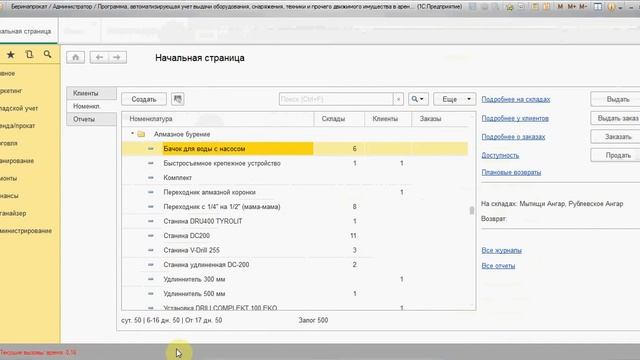Click the Заказать button
Viewport: 640px width, 360px height.
tap(616, 137)
